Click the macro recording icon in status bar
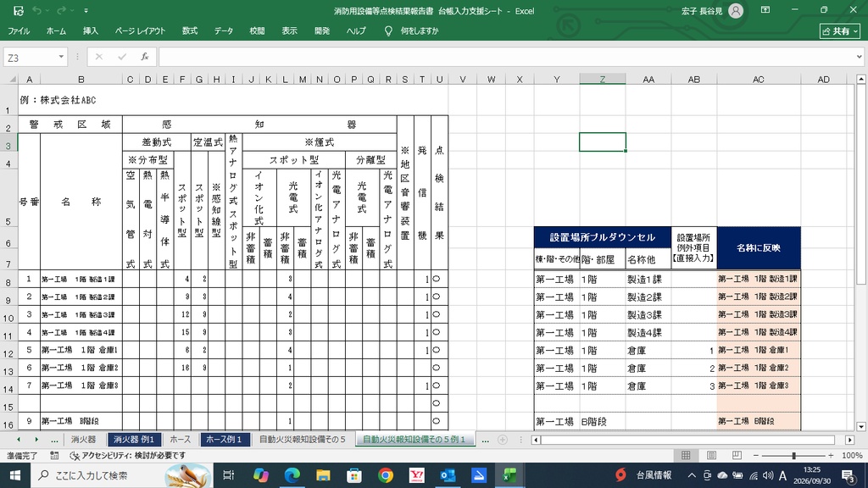Screen dimensions: 868x488 54,455
